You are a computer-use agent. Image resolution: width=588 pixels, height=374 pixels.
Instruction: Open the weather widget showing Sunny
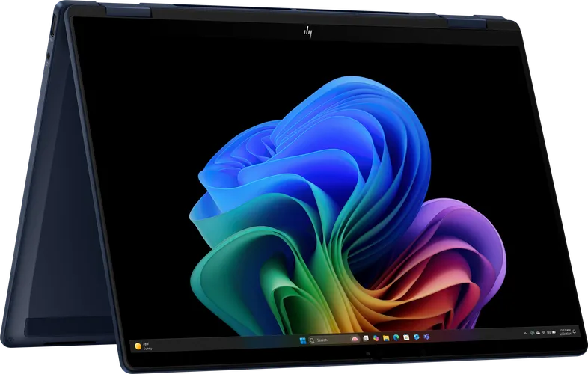click(x=143, y=346)
